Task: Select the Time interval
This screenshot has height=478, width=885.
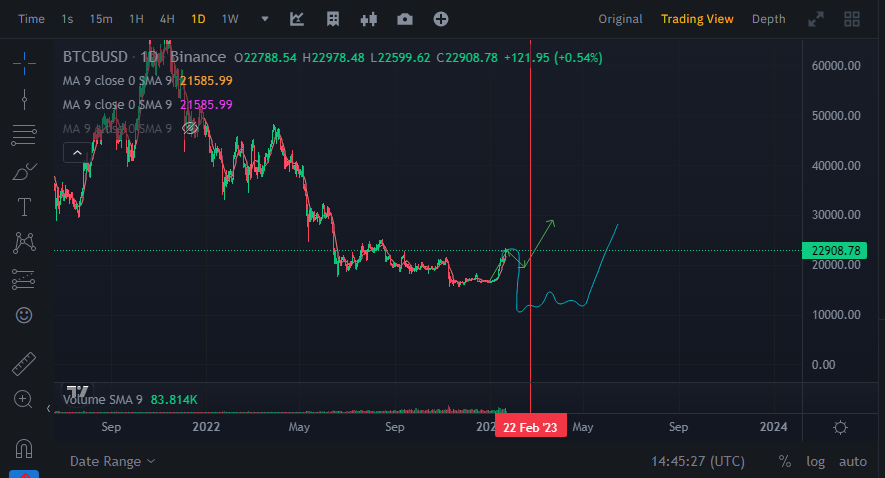Action: tap(31, 19)
